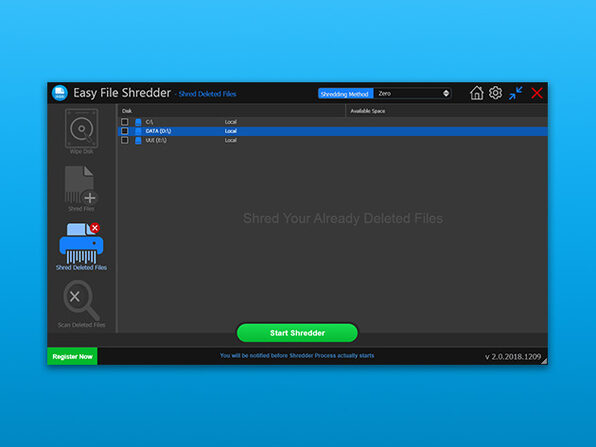Open settings via gear icon
The image size is (596, 447).
(495, 93)
